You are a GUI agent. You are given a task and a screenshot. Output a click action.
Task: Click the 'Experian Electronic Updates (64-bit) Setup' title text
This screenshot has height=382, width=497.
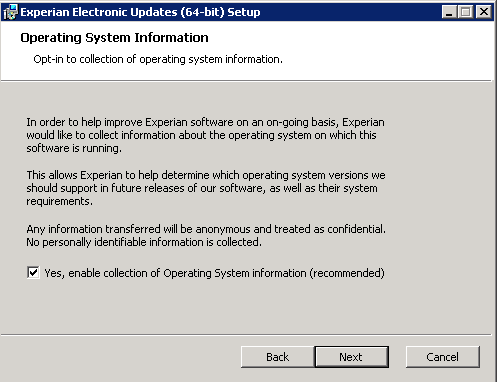(x=140, y=12)
